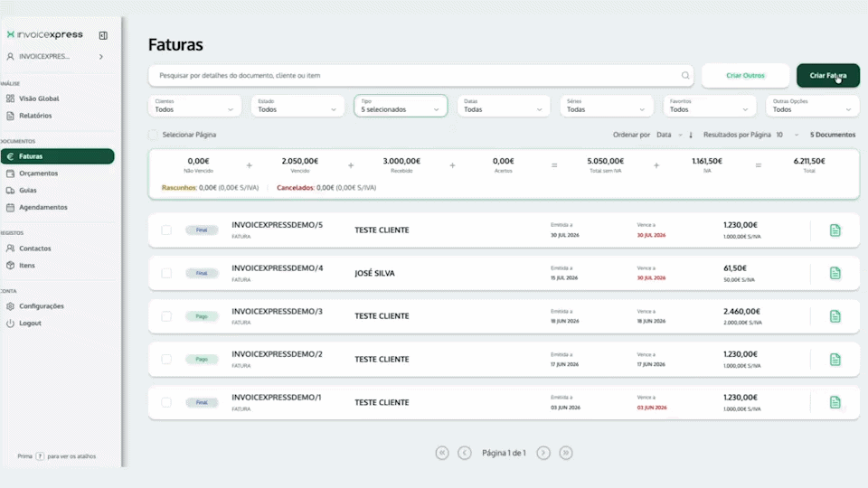
Task: Open Configurações from the Conta section
Action: click(42, 306)
